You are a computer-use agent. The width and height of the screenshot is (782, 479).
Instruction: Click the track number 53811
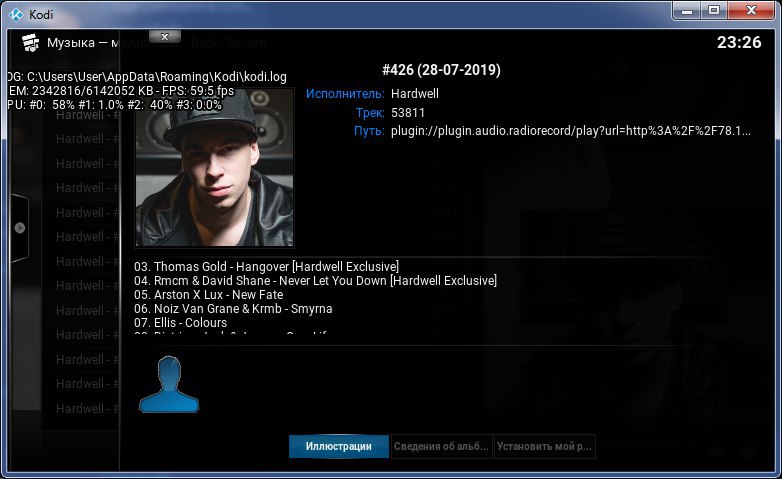click(407, 113)
